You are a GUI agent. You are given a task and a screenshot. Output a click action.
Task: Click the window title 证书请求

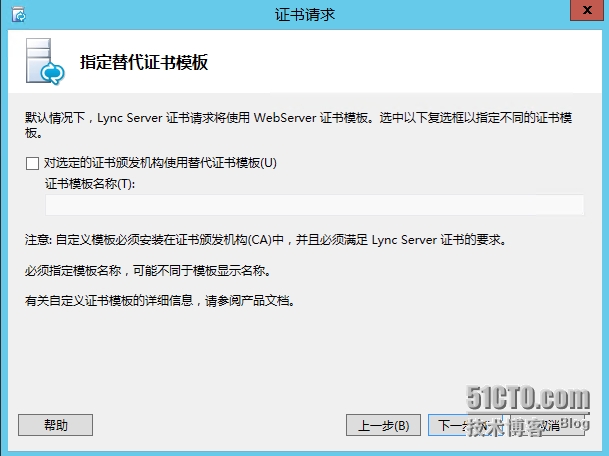tap(305, 15)
